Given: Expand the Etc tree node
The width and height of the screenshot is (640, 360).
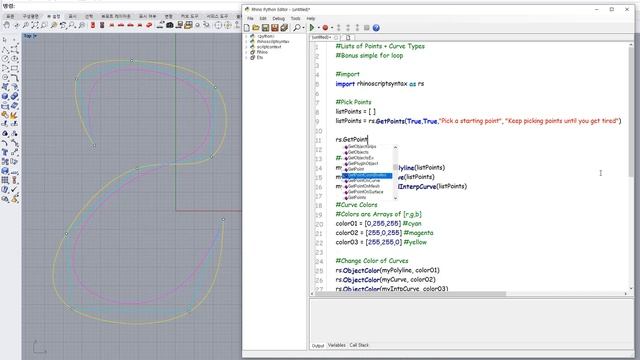Looking at the screenshot, I should click(x=246, y=58).
